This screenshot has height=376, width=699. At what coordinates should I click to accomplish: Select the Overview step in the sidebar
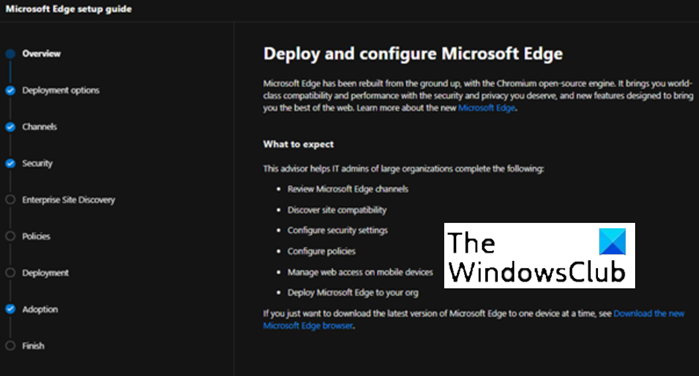tap(41, 54)
